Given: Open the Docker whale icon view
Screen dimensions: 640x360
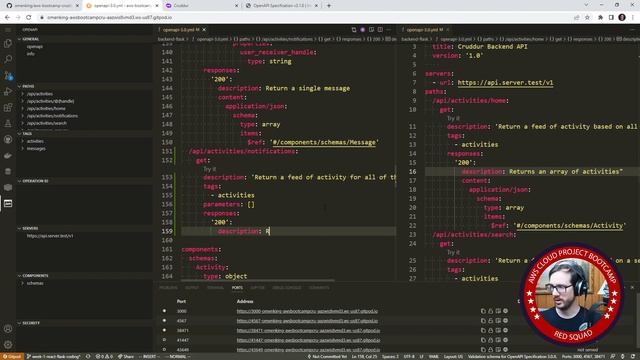Looking at the screenshot, I should point(8,156).
